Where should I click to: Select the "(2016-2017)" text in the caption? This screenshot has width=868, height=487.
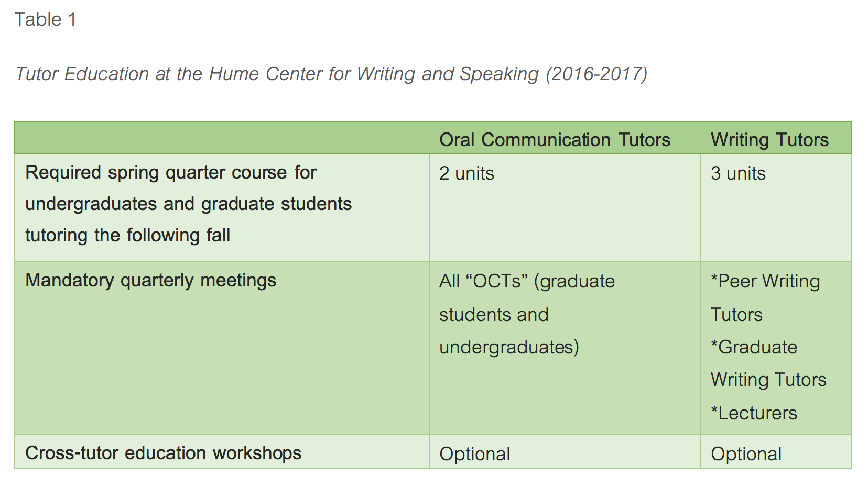tap(596, 74)
